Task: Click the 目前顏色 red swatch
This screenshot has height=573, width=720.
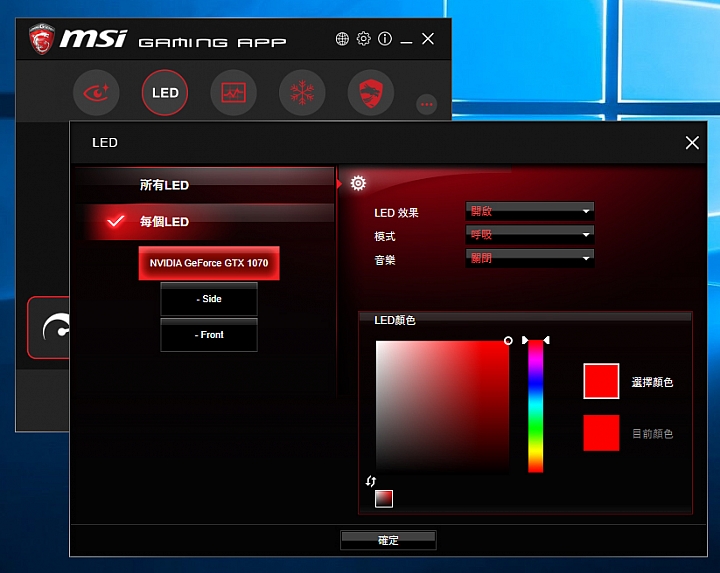Action: point(601,433)
